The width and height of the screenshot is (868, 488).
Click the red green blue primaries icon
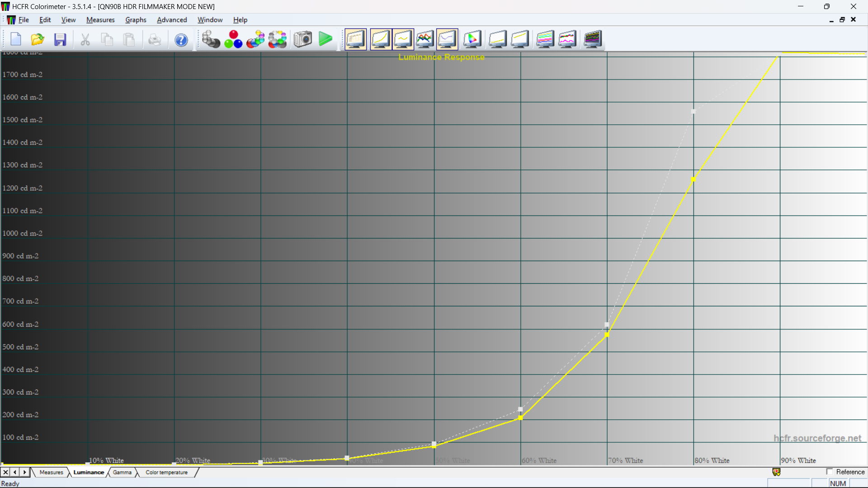(233, 39)
